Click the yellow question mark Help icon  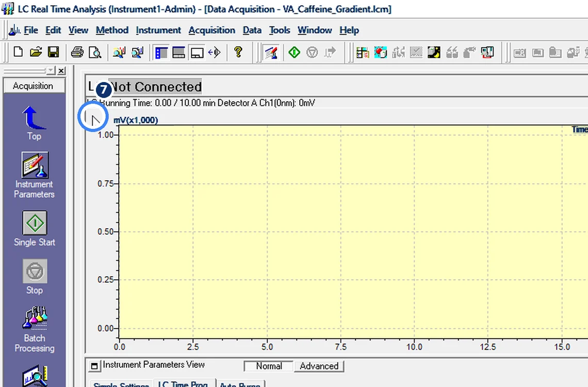(x=238, y=52)
